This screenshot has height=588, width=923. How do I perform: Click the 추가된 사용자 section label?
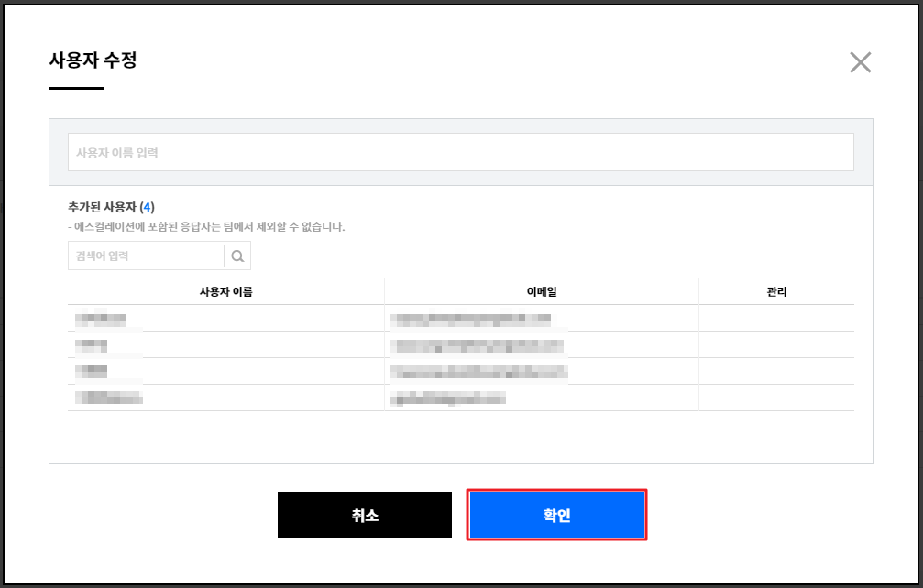click(x=102, y=208)
